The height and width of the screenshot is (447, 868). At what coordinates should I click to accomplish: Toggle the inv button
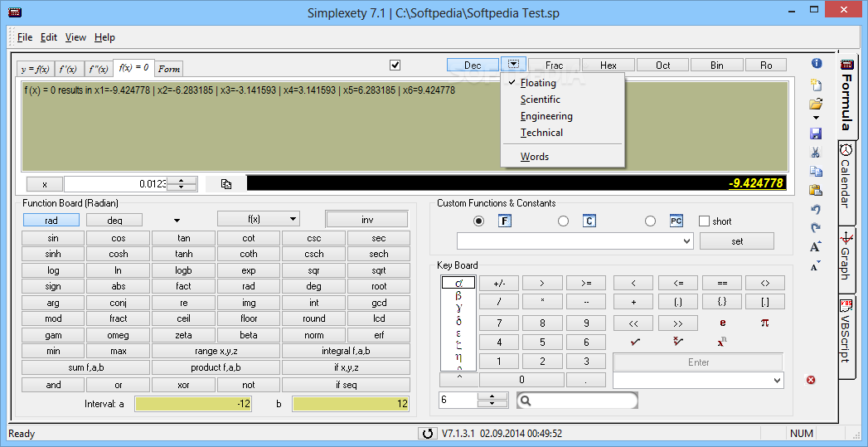coord(367,219)
